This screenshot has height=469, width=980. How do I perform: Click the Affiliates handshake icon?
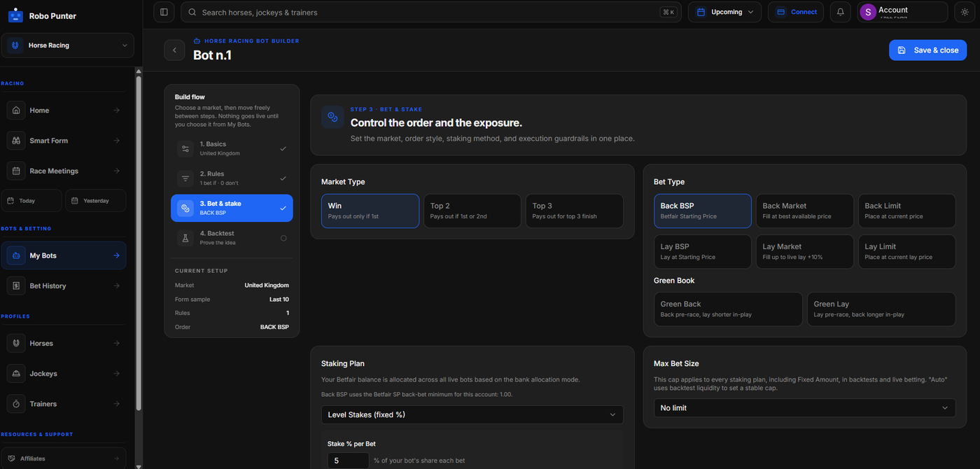[x=11, y=458]
